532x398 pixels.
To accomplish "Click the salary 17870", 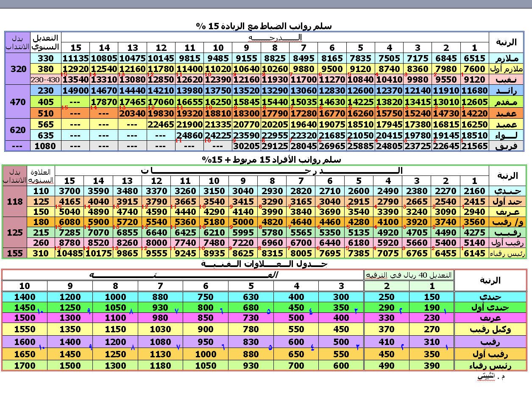I will point(104,102).
